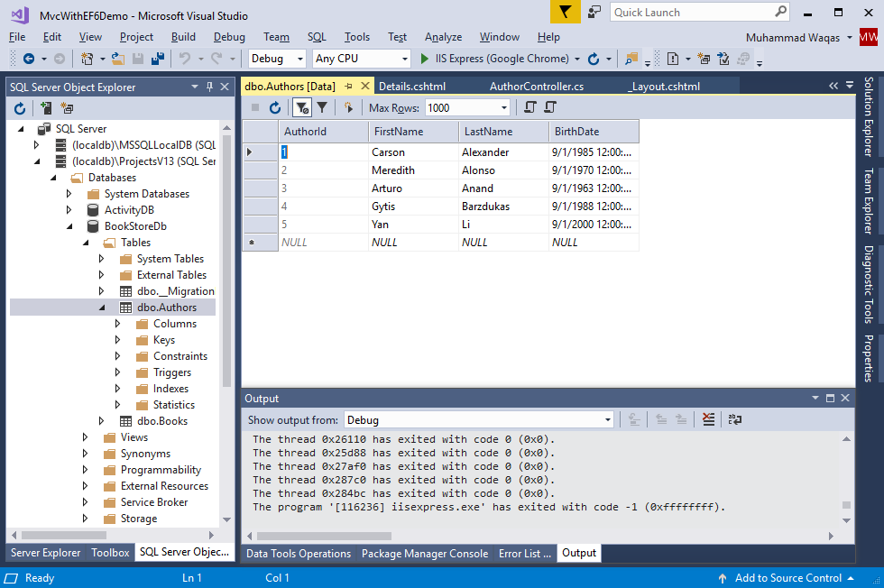
Task: Click Add to Source Control in status bar
Action: pos(787,578)
